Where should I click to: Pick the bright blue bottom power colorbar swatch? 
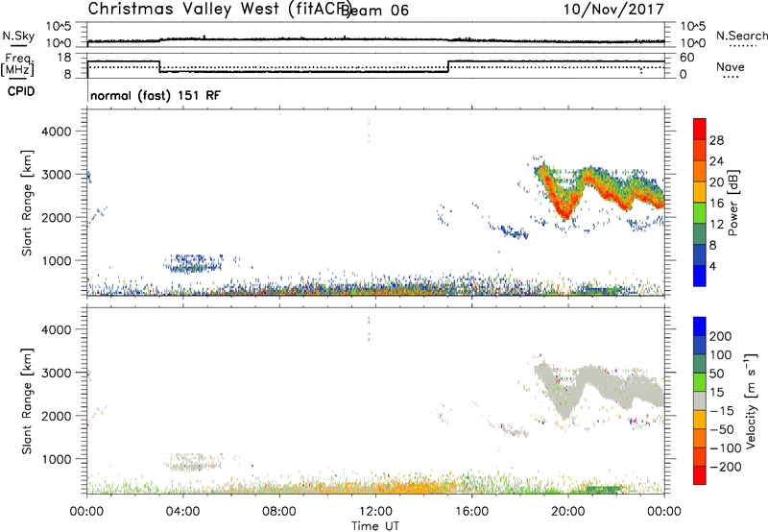point(700,277)
